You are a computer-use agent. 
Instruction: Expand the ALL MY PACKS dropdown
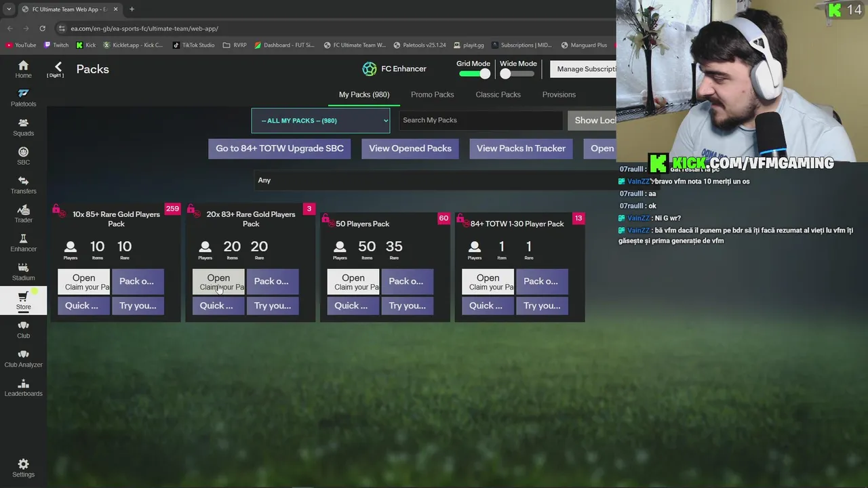320,121
